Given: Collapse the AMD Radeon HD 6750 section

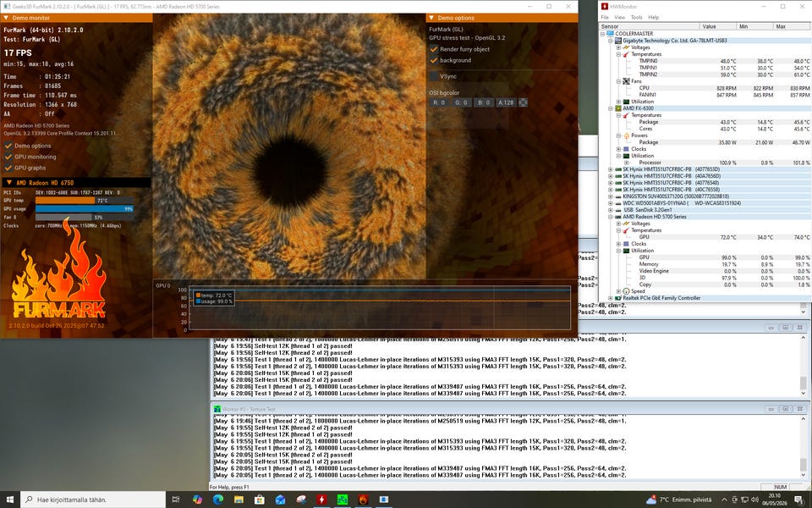Looking at the screenshot, I should (x=8, y=183).
